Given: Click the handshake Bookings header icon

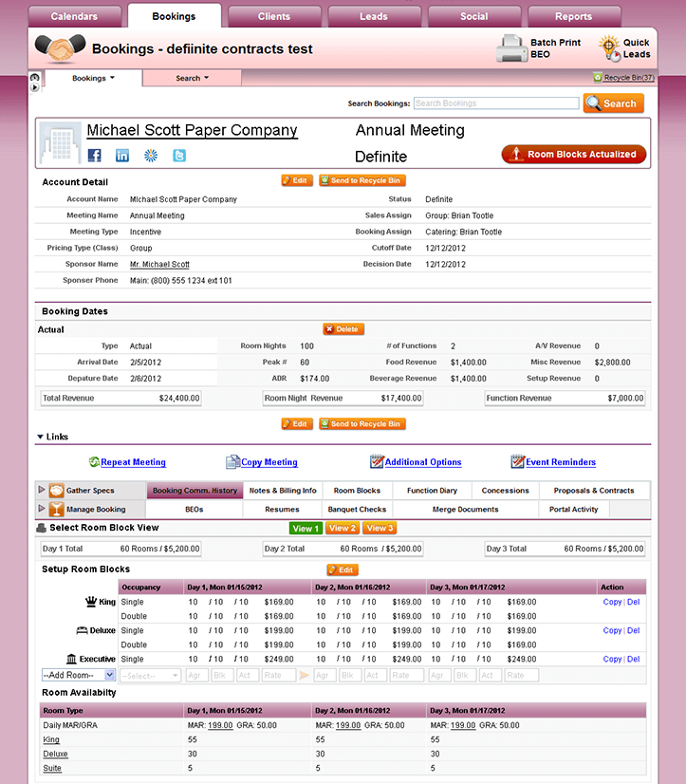Looking at the screenshot, I should coord(60,48).
